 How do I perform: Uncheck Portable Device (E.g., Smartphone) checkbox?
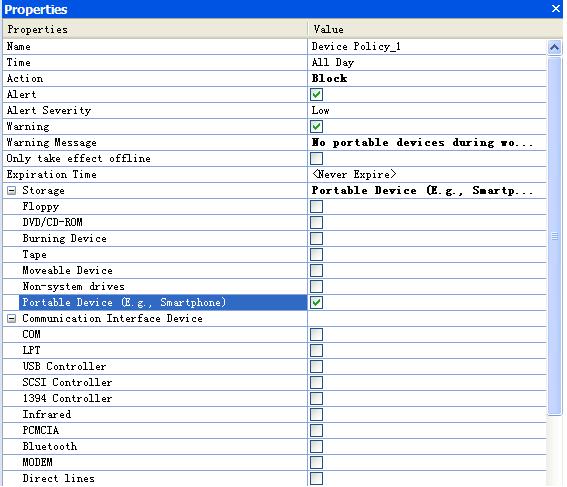point(316,302)
